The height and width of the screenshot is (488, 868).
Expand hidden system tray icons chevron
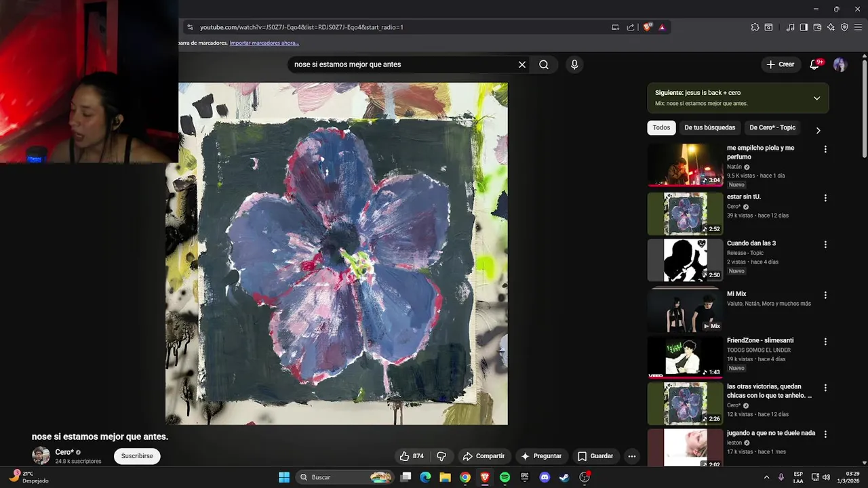click(766, 477)
